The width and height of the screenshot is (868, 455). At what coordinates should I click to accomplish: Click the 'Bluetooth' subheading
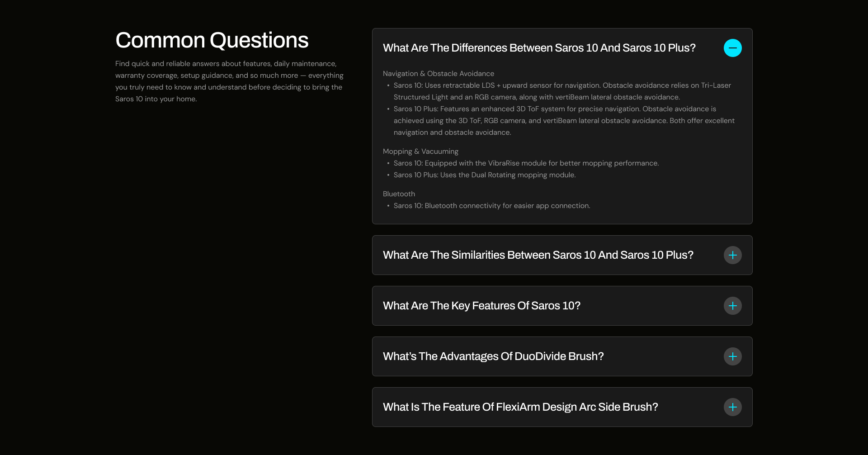coord(399,194)
